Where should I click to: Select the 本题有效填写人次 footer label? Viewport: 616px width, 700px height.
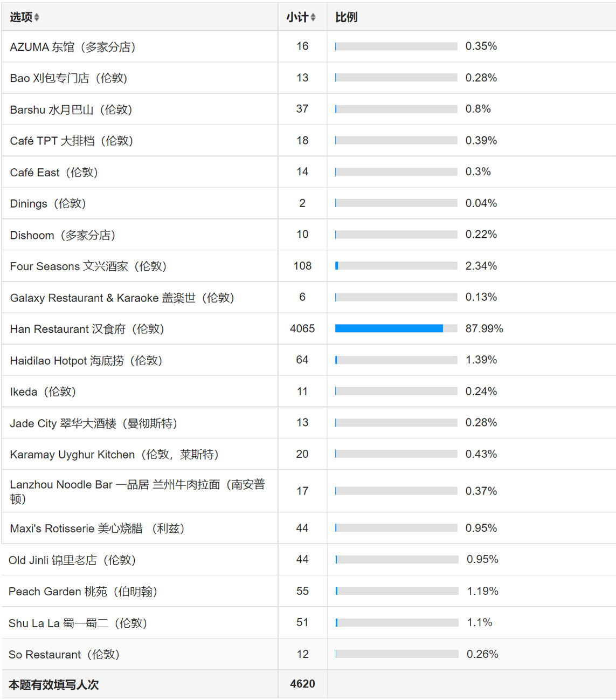pyautogui.click(x=54, y=684)
